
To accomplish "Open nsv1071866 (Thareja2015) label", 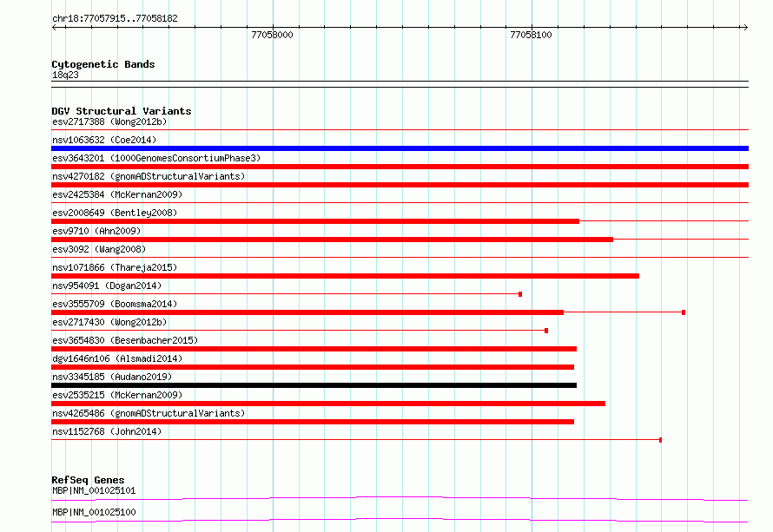I will click(x=115, y=267).
